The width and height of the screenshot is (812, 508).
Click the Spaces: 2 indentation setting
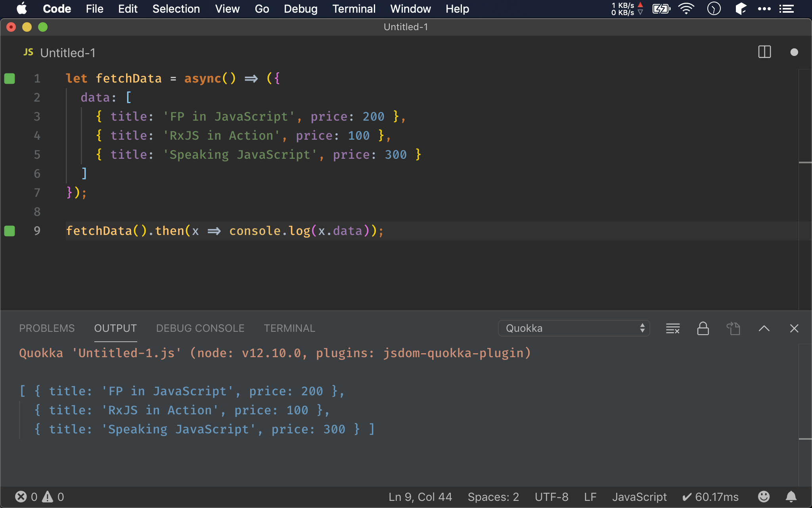[x=493, y=497]
